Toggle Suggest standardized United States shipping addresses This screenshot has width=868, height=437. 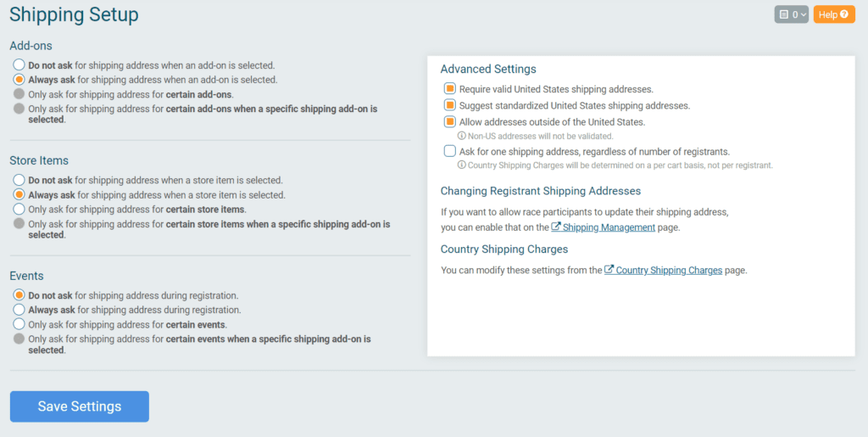click(x=449, y=104)
